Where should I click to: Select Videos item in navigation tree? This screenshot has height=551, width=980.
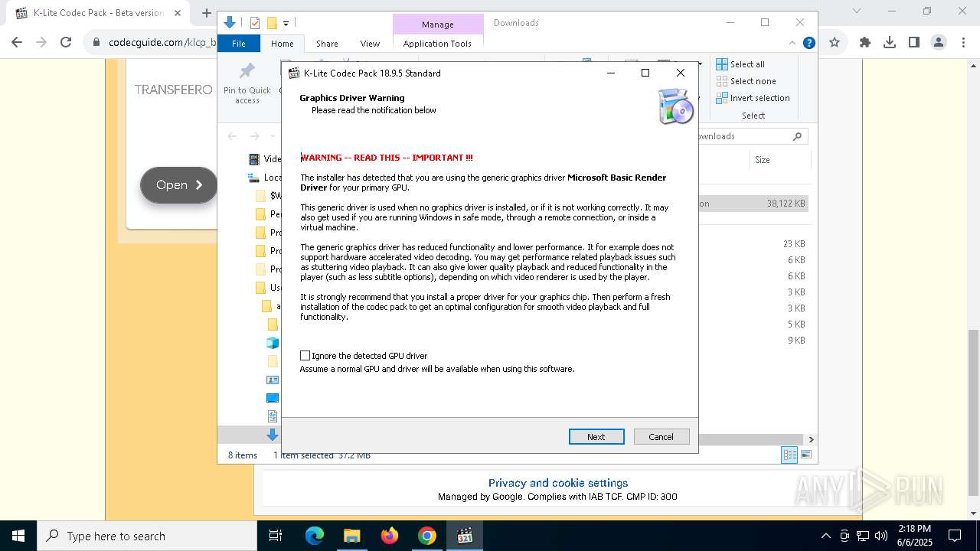coord(265,159)
